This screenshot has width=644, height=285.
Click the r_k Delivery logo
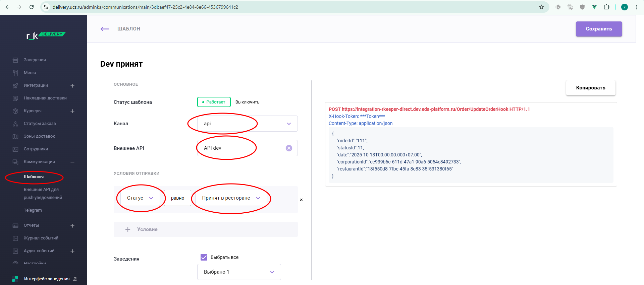(x=46, y=35)
